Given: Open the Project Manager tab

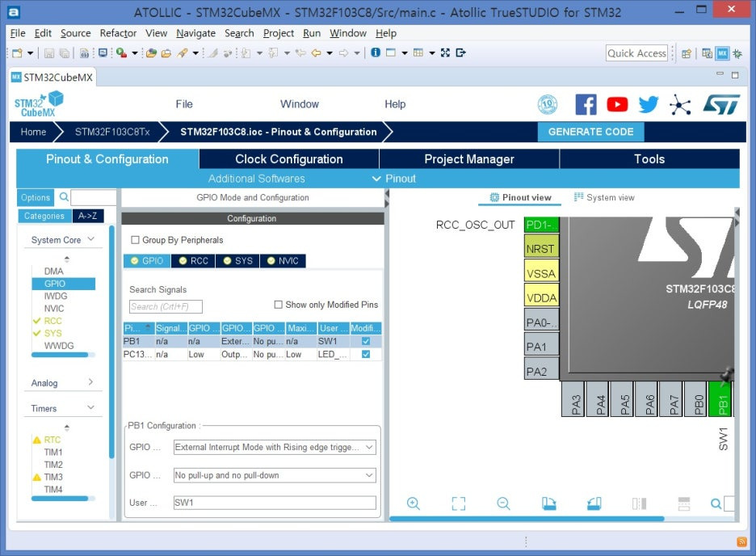Looking at the screenshot, I should (x=469, y=159).
